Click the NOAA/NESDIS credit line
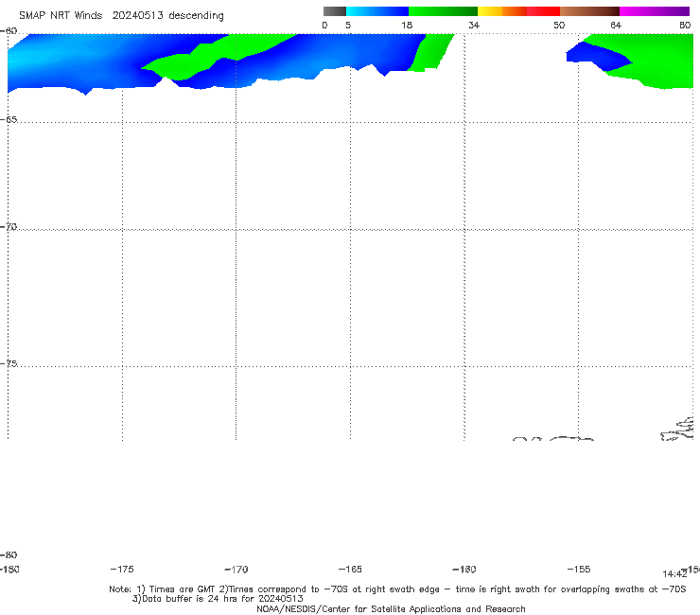Screen dimensions: 700x615 [391, 608]
